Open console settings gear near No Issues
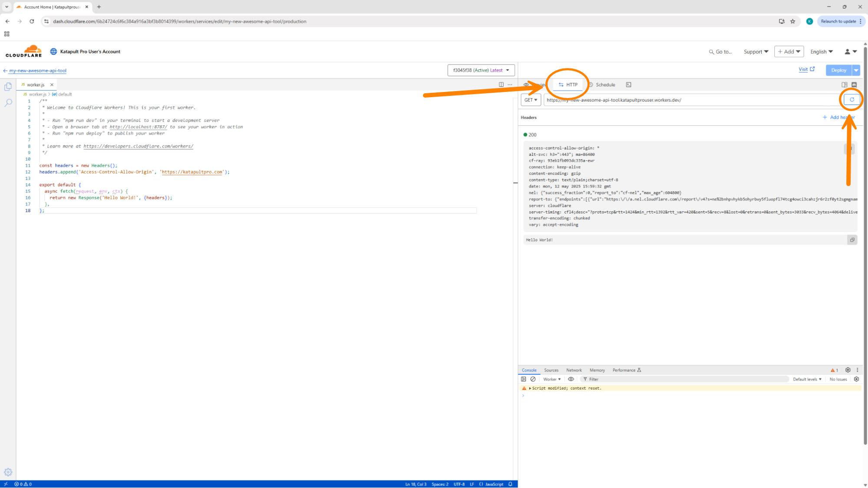This screenshot has width=868, height=488. pyautogui.click(x=856, y=379)
